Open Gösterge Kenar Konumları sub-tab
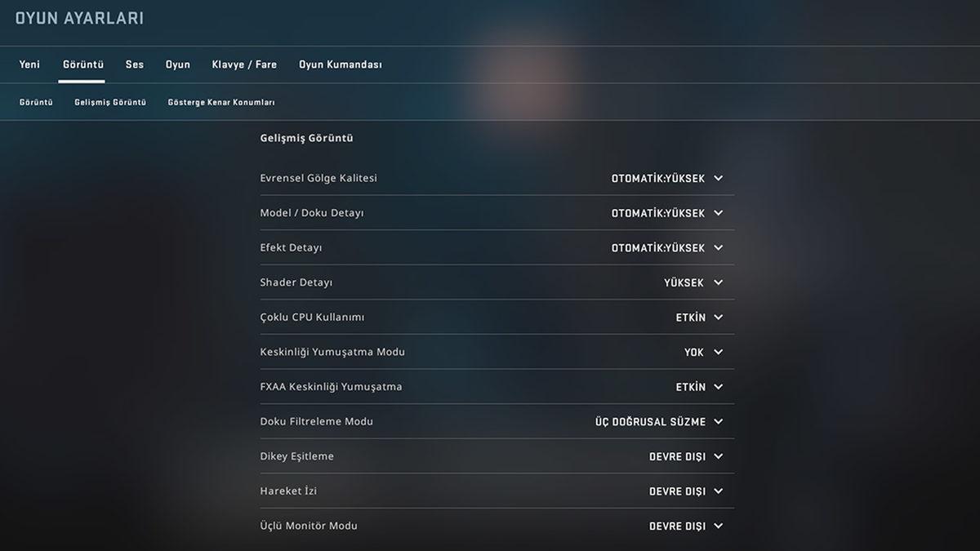 pyautogui.click(x=220, y=103)
